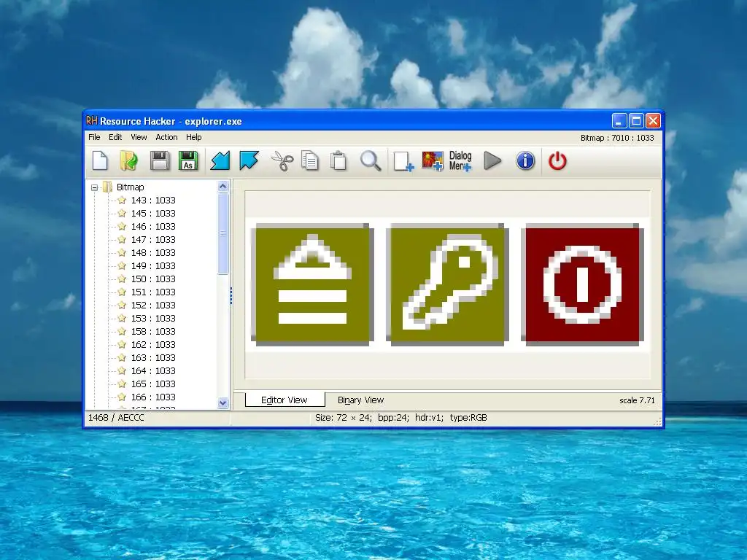The image size is (747, 560).
Task: Click the red power bitmap preview
Action: (x=582, y=285)
